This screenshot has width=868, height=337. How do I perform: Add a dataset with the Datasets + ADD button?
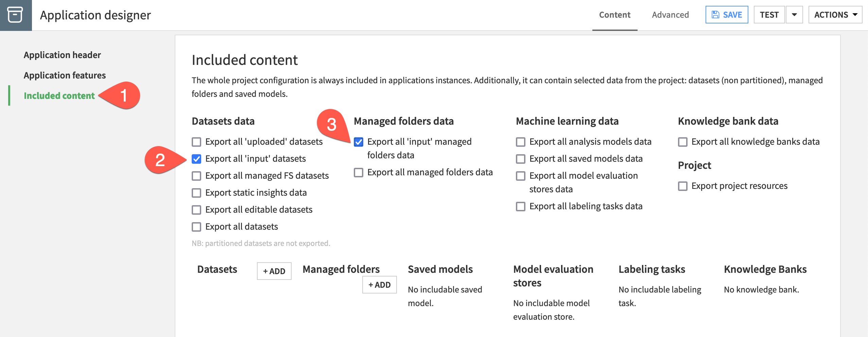coord(274,271)
